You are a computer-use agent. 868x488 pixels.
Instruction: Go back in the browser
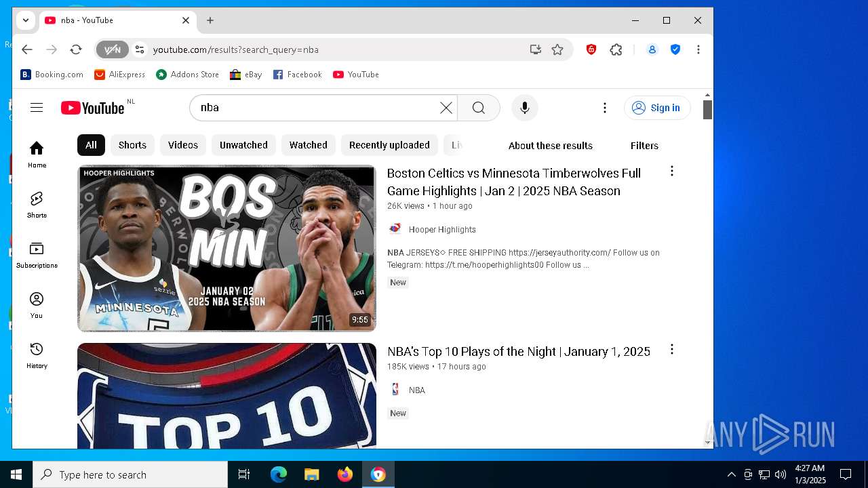pyautogui.click(x=26, y=49)
